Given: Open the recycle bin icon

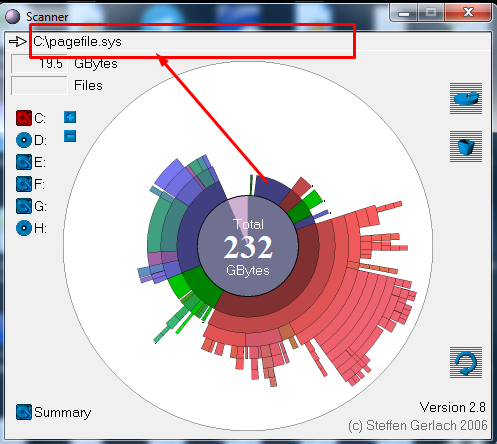Looking at the screenshot, I should (x=466, y=146).
